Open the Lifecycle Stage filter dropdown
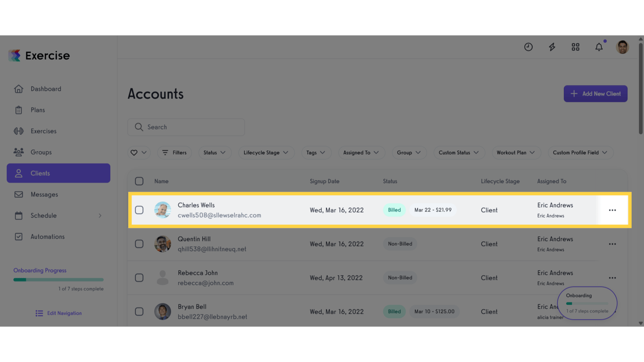The height and width of the screenshot is (362, 644). click(x=266, y=153)
